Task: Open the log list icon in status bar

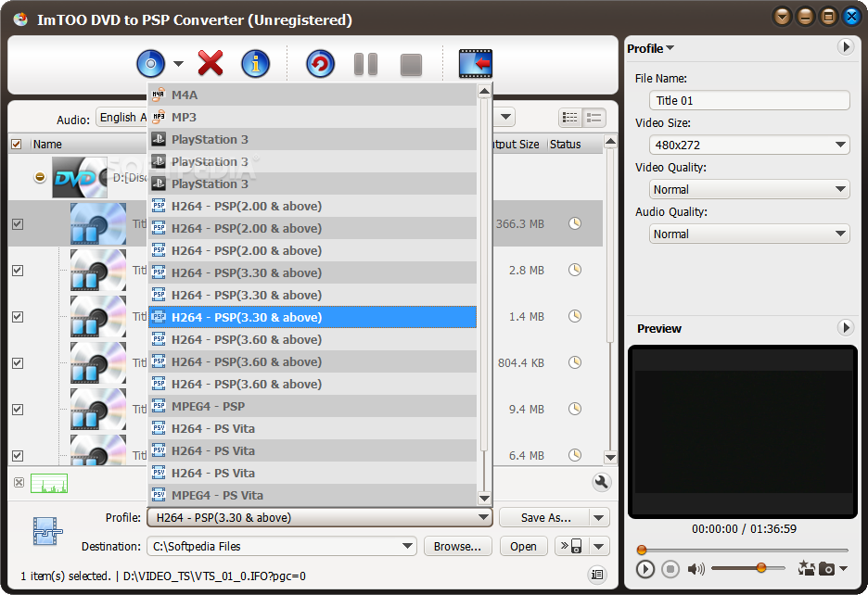Action: [597, 575]
